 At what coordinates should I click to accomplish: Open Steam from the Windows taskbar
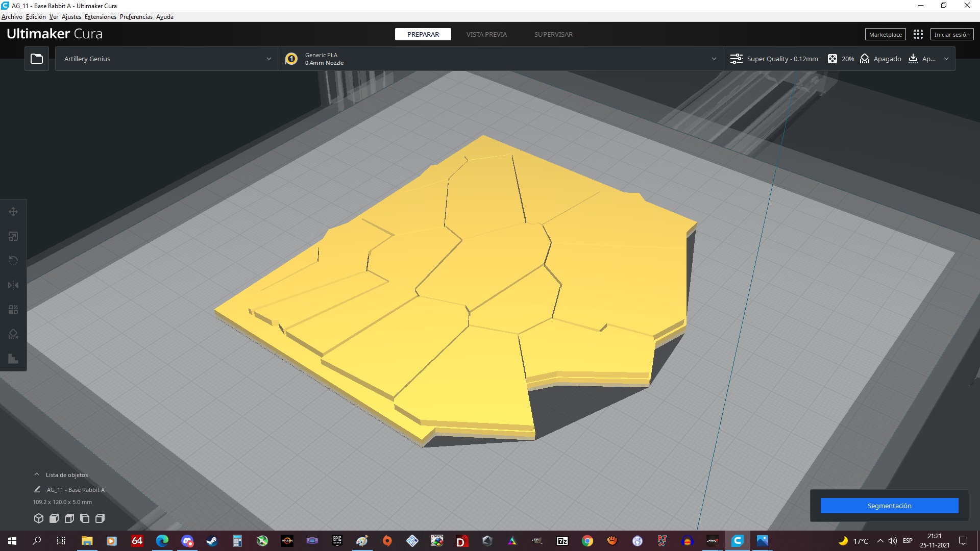click(212, 541)
